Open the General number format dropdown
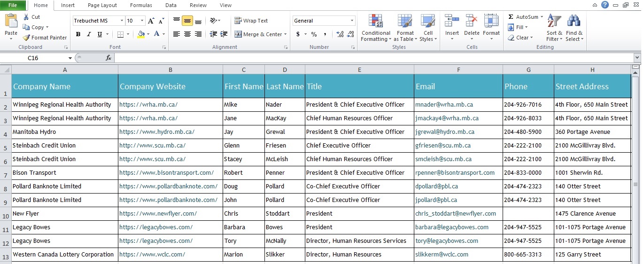The image size is (644, 264). click(352, 21)
